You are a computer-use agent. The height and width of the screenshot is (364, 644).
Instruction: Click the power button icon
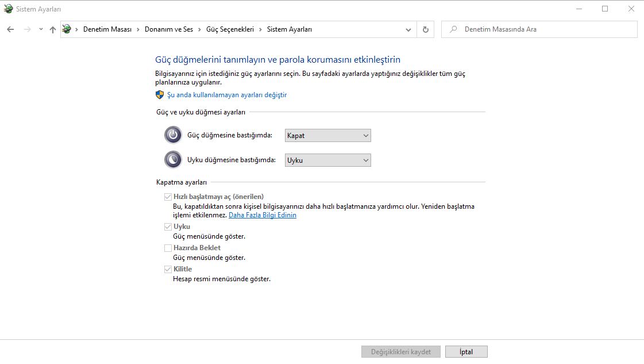point(173,135)
